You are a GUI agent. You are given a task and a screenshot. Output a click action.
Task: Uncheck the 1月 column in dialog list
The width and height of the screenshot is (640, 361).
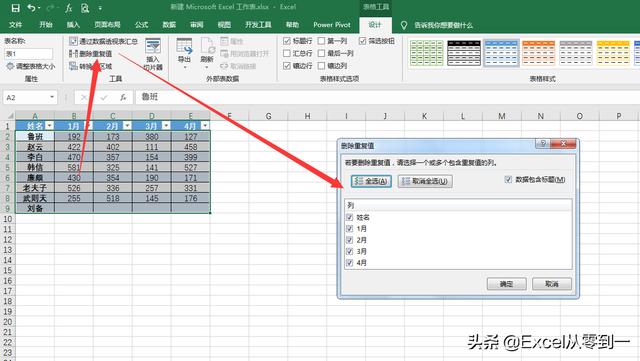coord(349,229)
